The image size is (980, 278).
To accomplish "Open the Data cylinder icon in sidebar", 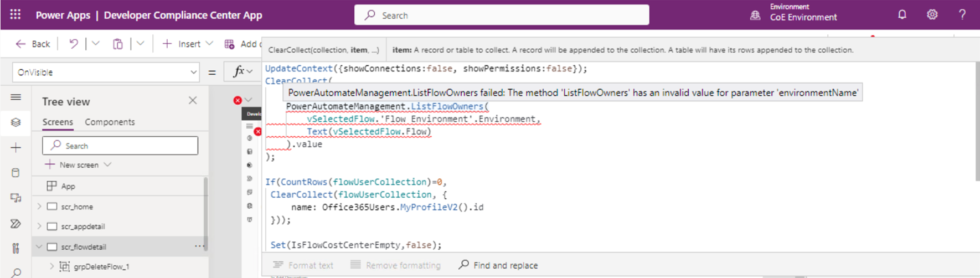I will pos(16,173).
